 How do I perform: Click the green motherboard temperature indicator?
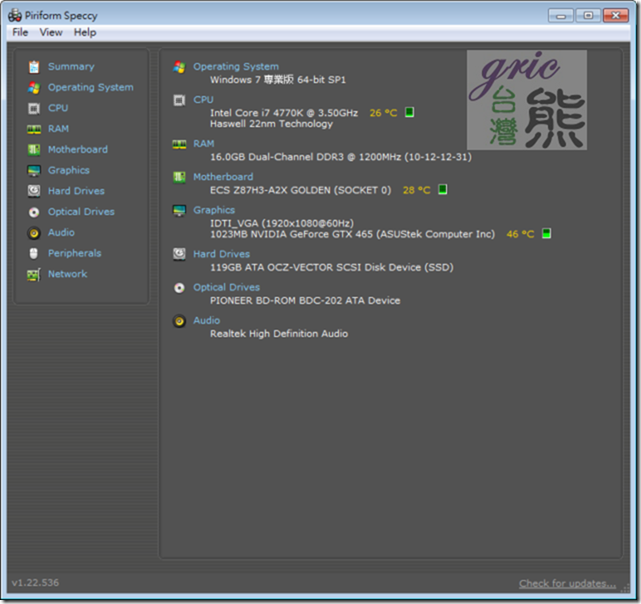coord(442,189)
